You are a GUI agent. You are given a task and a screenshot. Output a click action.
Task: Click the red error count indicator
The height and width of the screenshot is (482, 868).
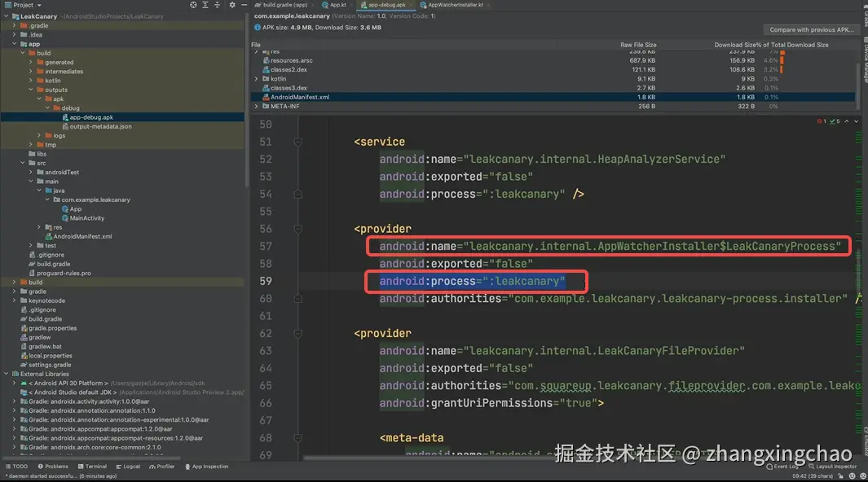pyautogui.click(x=822, y=121)
